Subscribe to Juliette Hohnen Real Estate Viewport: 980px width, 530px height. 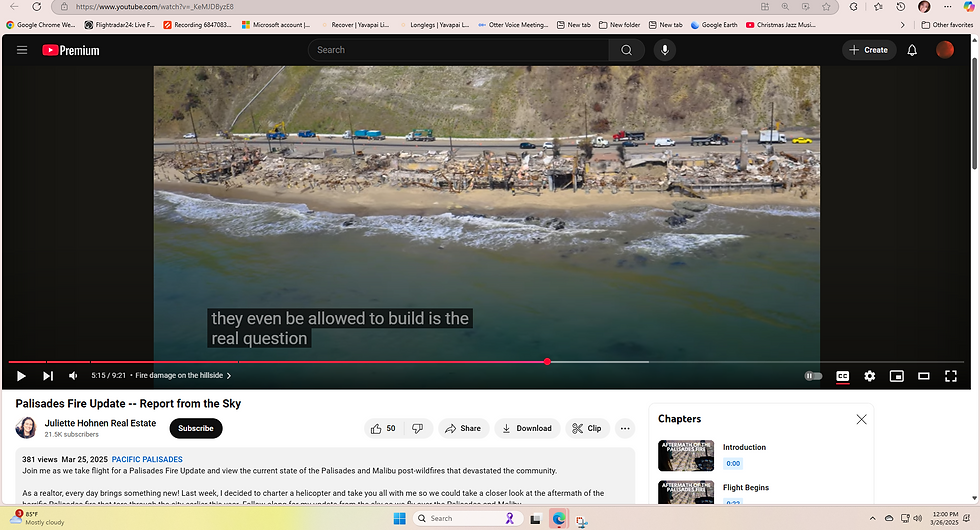(x=196, y=428)
